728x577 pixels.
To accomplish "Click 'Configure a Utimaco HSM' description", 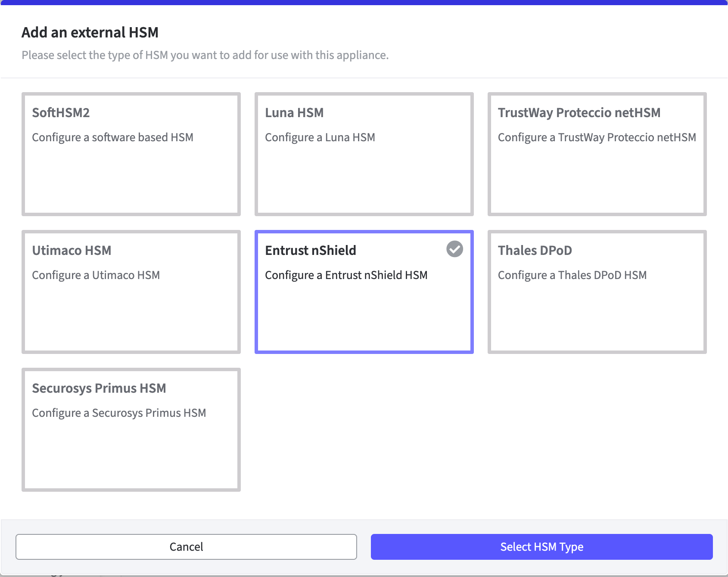I will (96, 275).
